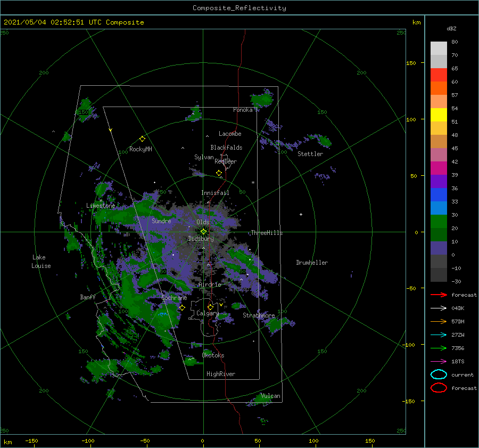Image resolution: width=479 pixels, height=448 pixels.
Task: Click the yellow radar-site diamond at map center
Action: pos(203,232)
